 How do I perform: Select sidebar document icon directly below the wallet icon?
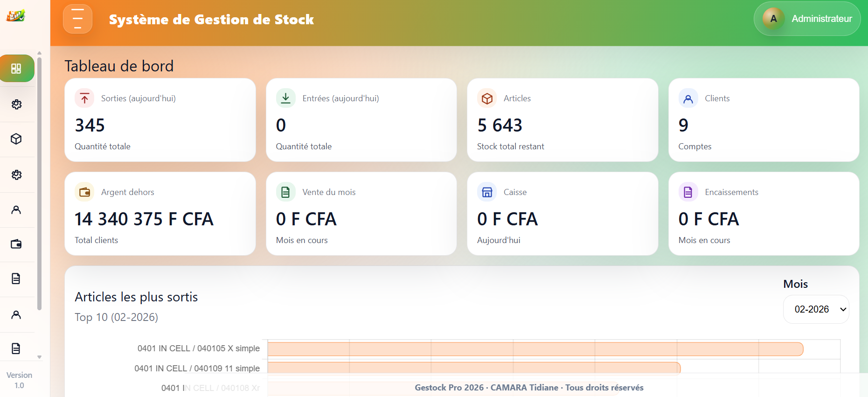coord(16,279)
